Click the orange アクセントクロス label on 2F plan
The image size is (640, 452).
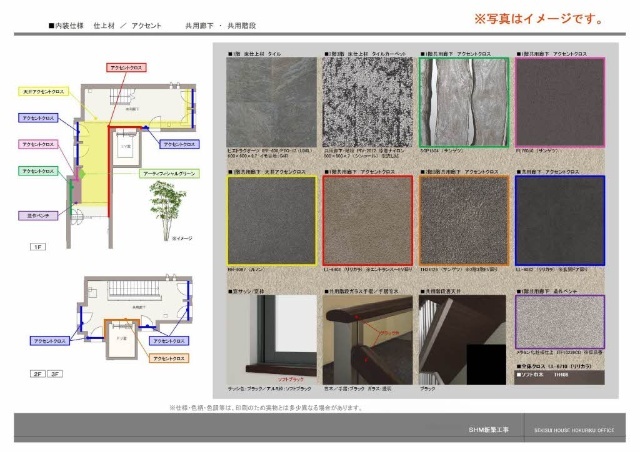coord(169,358)
